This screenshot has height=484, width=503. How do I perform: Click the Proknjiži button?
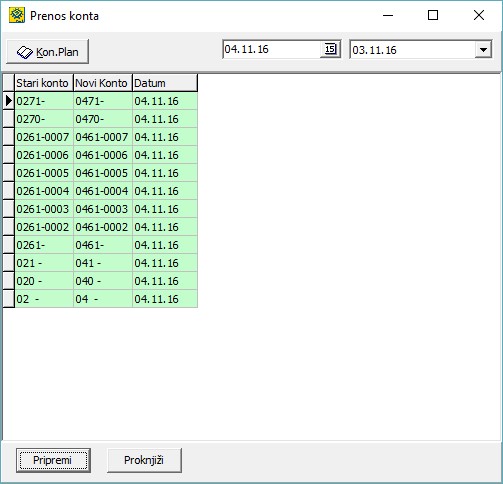(x=144, y=460)
